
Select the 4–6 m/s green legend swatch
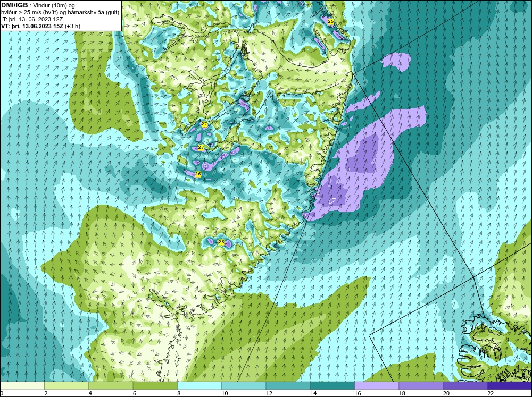point(111,385)
